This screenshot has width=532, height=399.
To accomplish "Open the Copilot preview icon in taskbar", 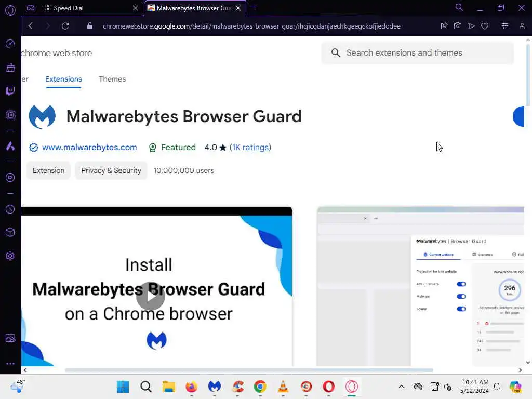I will coord(515,387).
